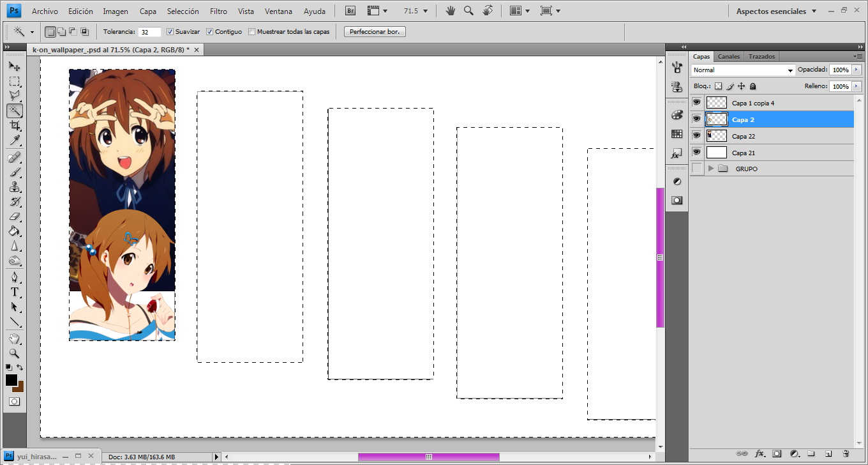Delete the selected layer
This screenshot has width=868, height=465.
[846, 453]
